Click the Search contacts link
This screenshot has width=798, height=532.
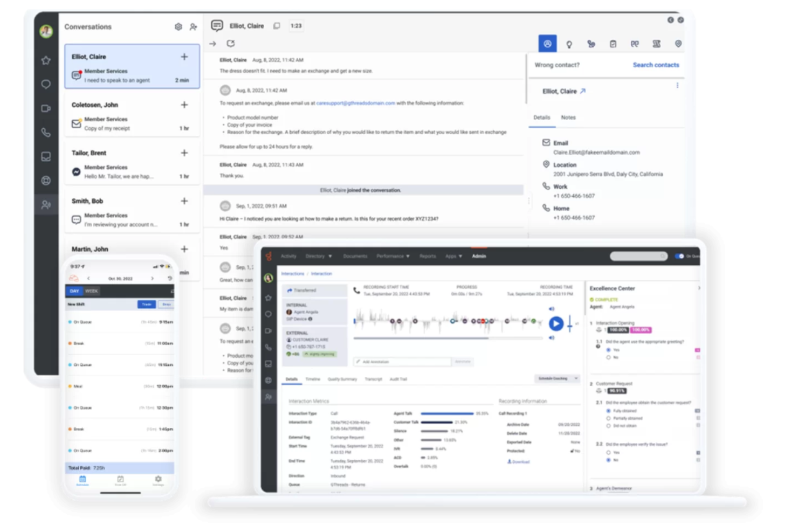tap(656, 65)
